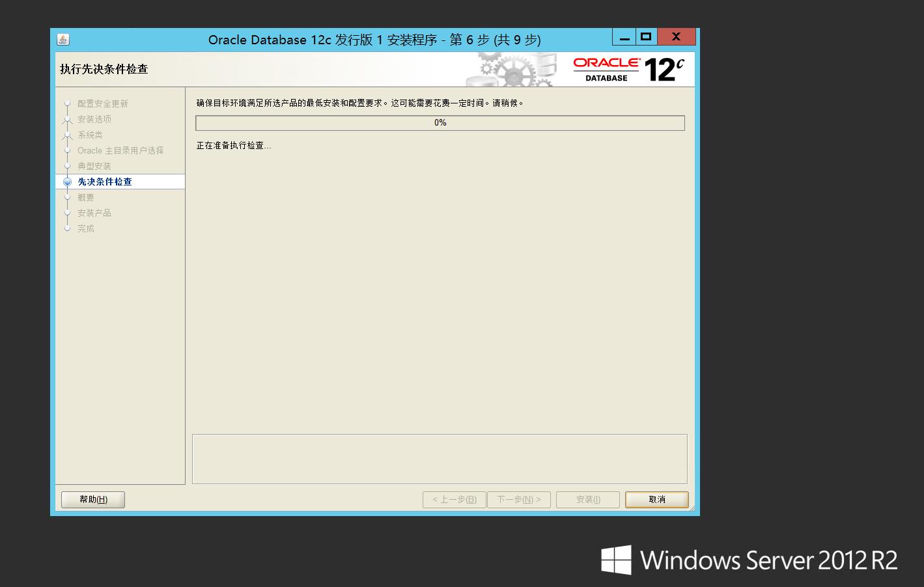924x587 pixels.
Task: Click the disabled 下一步(N) next button
Action: coord(519,499)
